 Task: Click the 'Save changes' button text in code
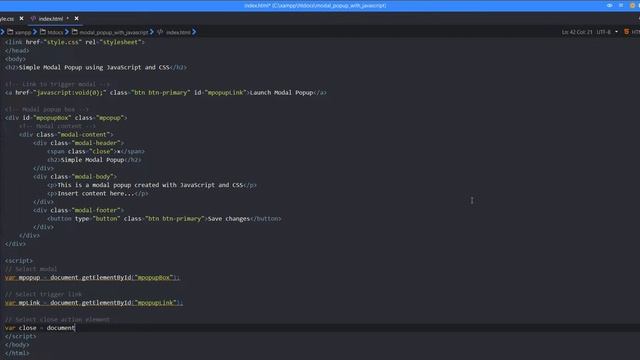coord(229,219)
